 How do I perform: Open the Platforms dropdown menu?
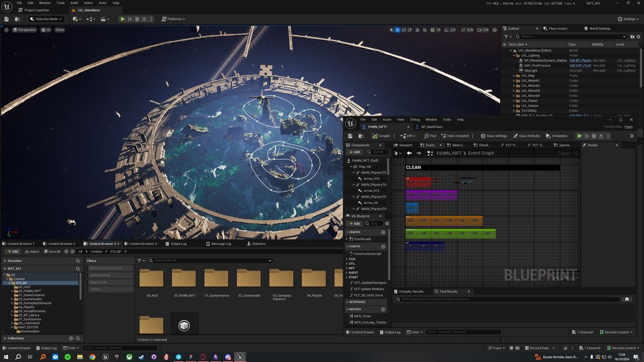(174, 19)
